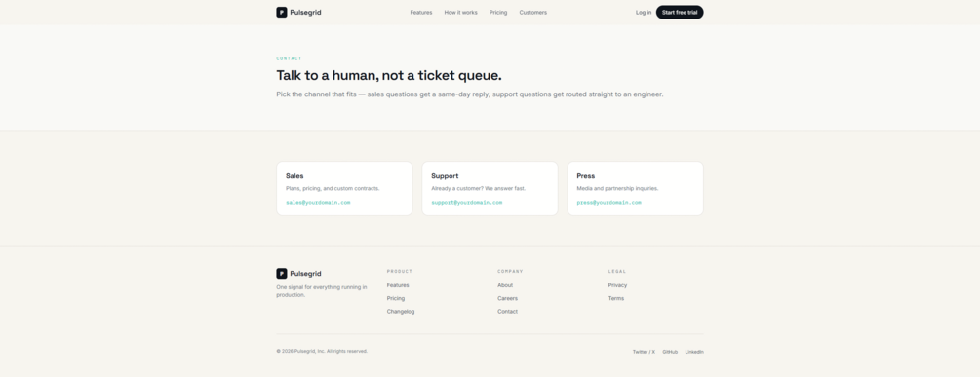980x377 pixels.
Task: Click the Pulsegrid logo icon in footer
Action: click(281, 274)
